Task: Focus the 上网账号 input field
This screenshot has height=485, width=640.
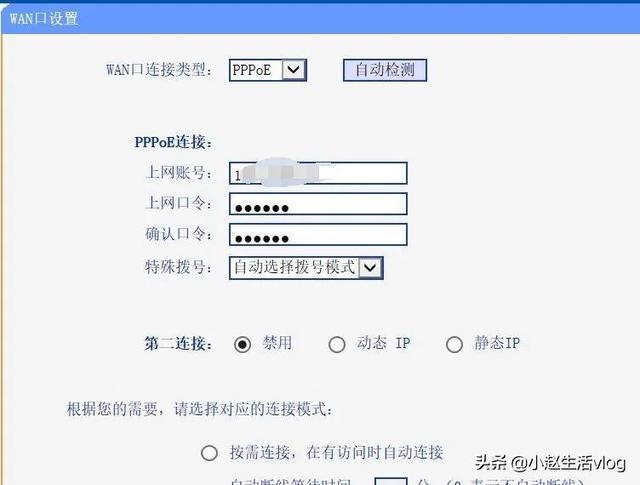Action: (x=318, y=173)
